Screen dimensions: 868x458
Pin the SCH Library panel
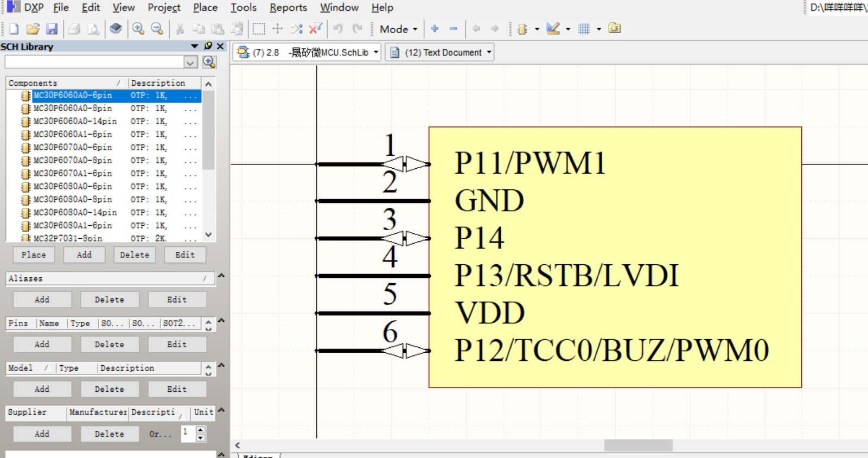pyautogui.click(x=208, y=46)
